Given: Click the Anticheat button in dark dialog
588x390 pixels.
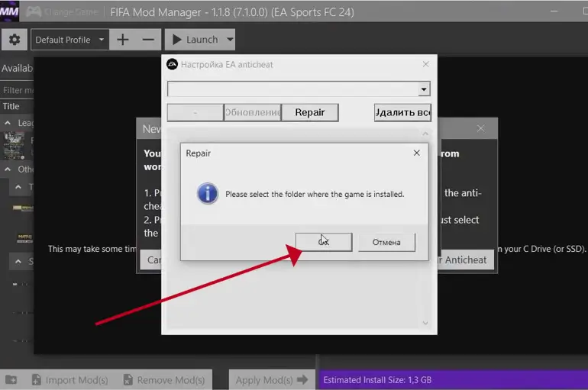Looking at the screenshot, I should point(466,259).
